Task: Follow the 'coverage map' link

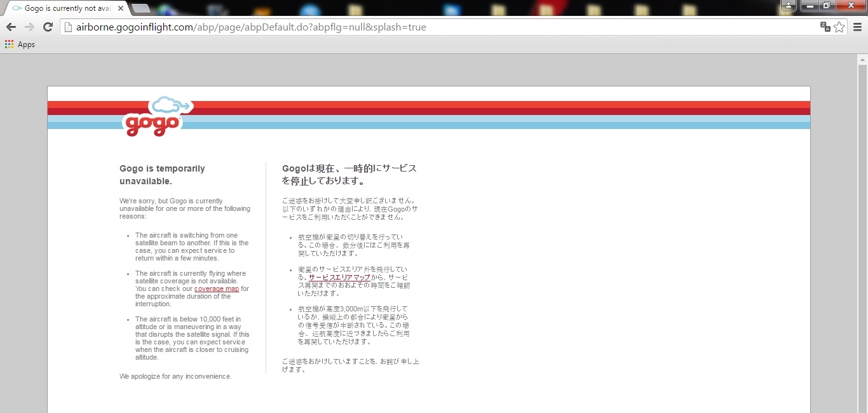Action: pos(217,289)
